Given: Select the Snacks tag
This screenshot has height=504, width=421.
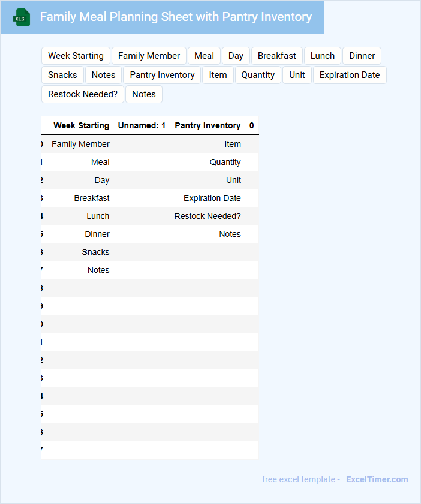Looking at the screenshot, I should [62, 75].
